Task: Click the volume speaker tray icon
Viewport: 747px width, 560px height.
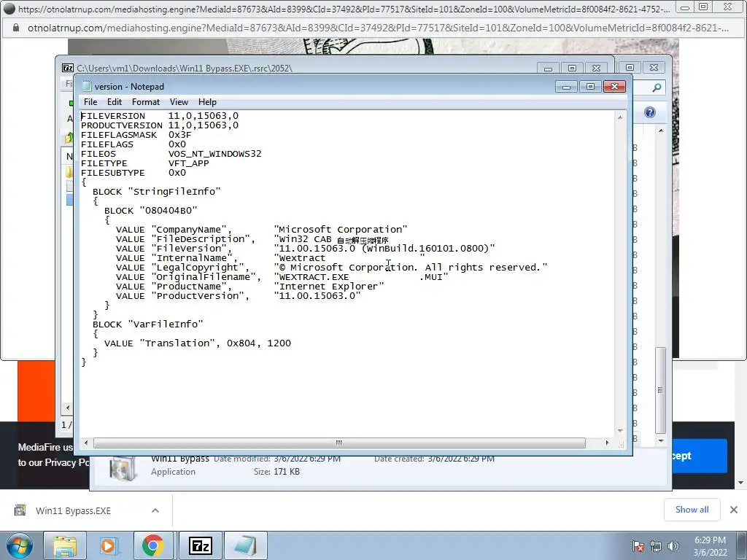Action: [x=673, y=546]
